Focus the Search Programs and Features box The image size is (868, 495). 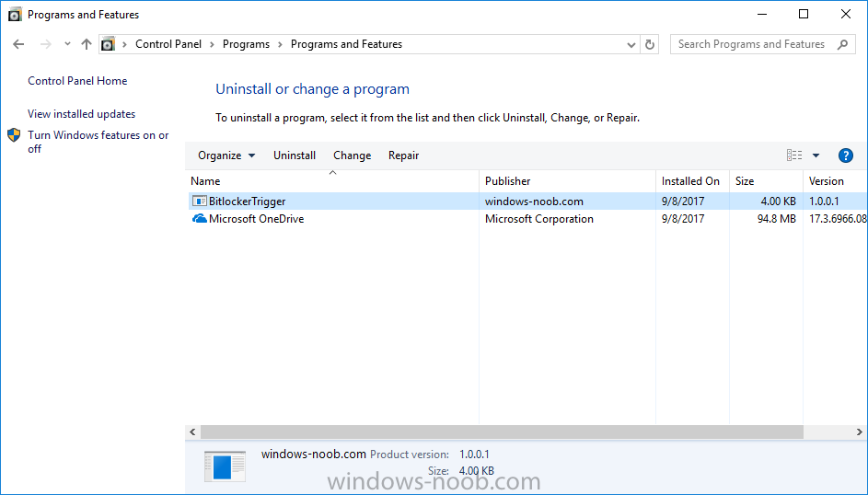[x=762, y=44]
